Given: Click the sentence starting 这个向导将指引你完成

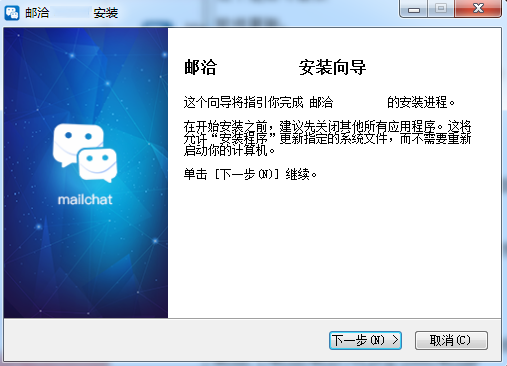Looking at the screenshot, I should [x=319, y=102].
